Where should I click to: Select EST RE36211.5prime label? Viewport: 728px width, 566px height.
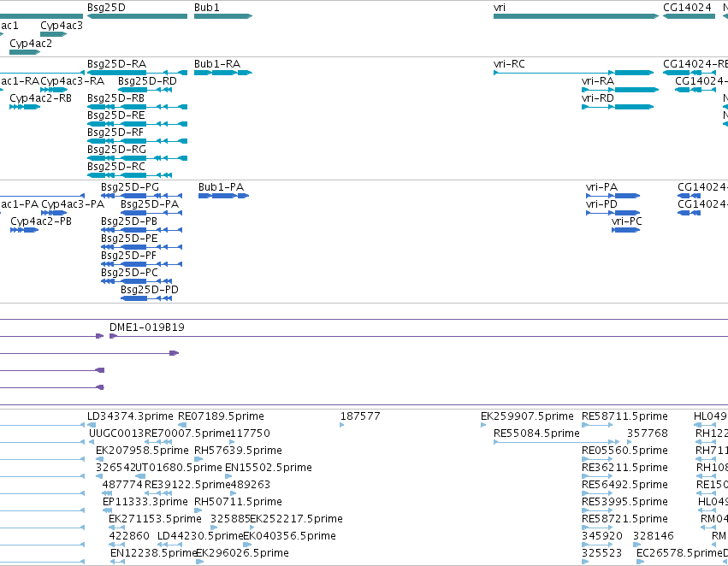coord(625,468)
